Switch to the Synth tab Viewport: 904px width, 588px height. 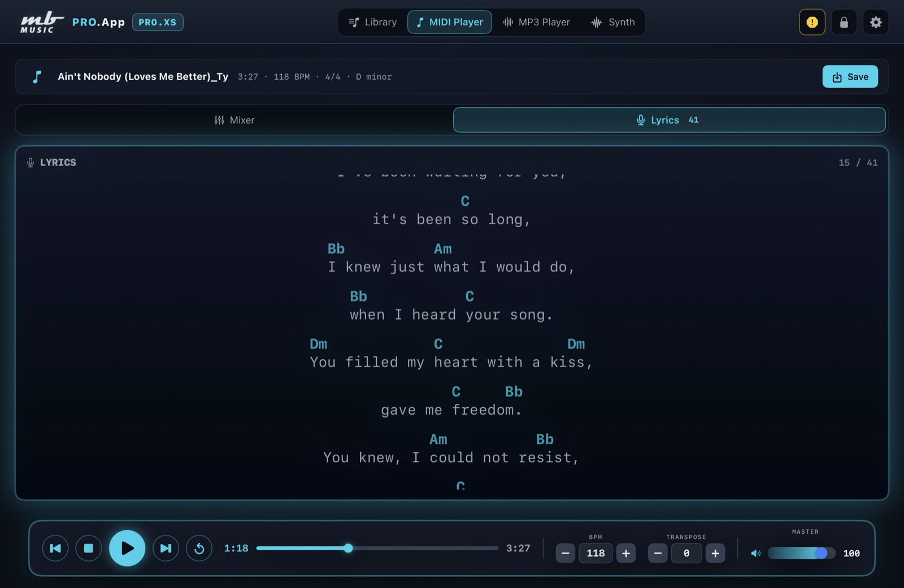click(613, 22)
